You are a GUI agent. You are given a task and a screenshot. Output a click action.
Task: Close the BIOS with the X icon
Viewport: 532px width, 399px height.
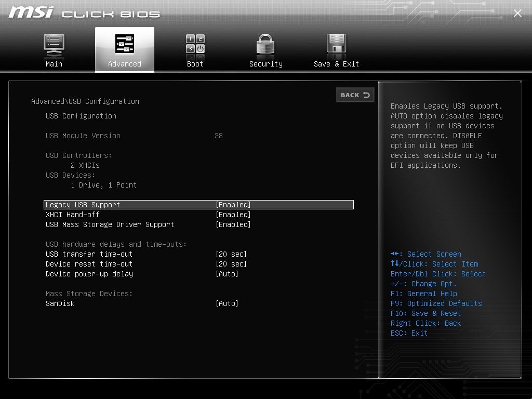[517, 14]
